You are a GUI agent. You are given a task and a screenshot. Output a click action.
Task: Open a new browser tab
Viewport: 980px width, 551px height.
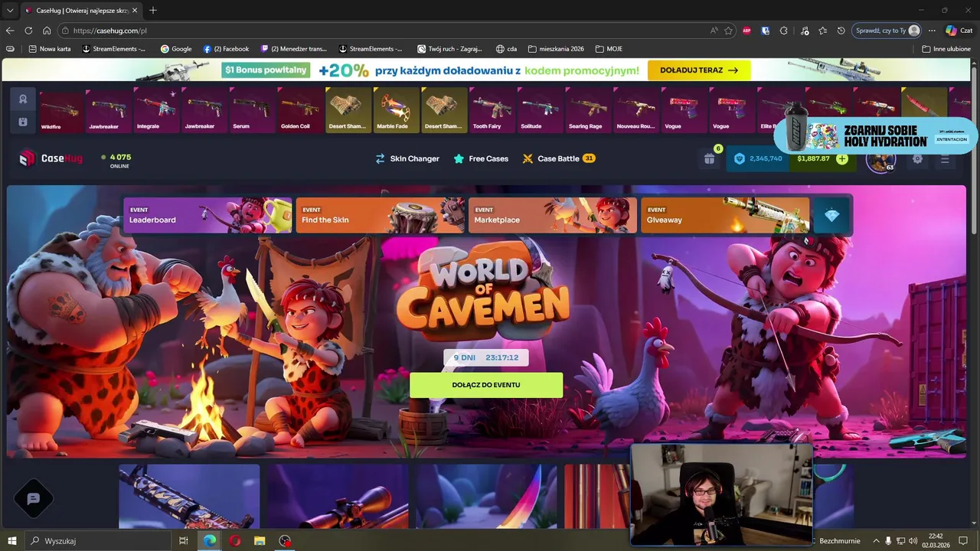tap(153, 10)
